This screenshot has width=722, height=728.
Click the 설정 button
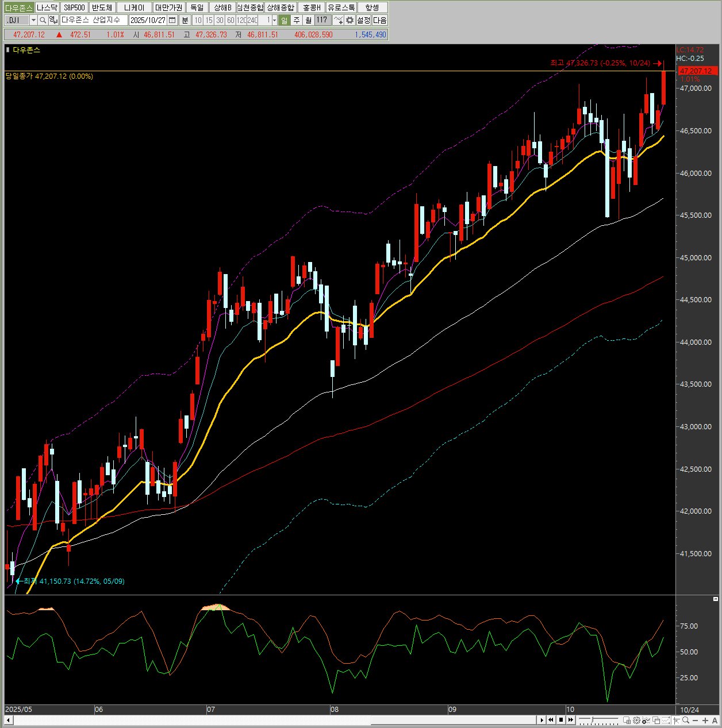pyautogui.click(x=364, y=20)
